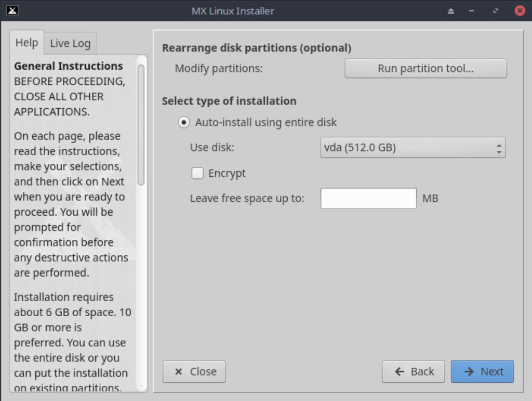Click the 'Modify partitions:' label
The image size is (532, 401).
pos(219,69)
